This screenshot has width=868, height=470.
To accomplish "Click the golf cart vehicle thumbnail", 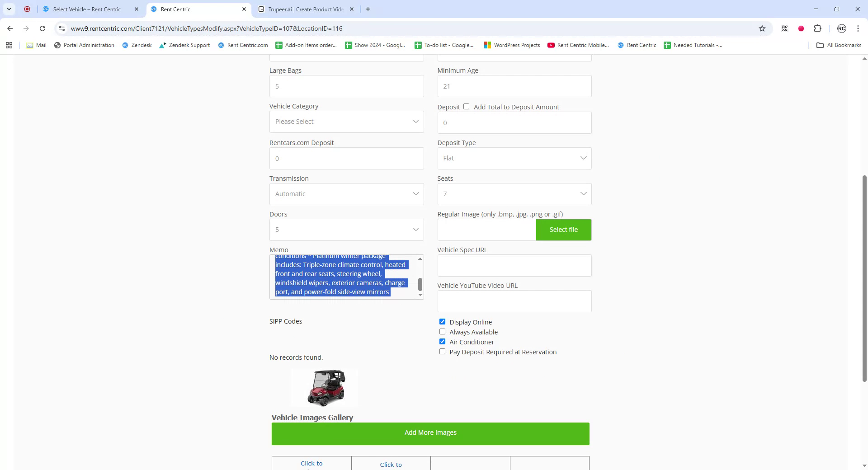I will click(325, 387).
